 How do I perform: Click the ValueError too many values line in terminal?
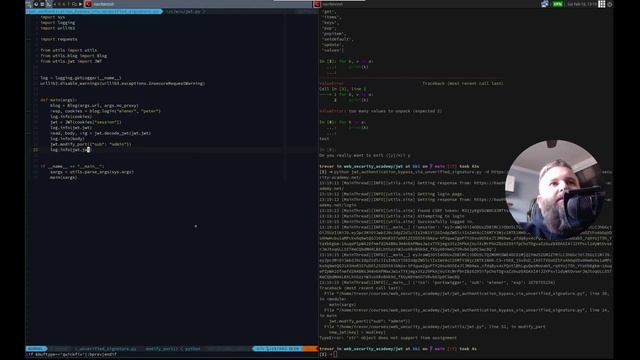tap(380, 111)
